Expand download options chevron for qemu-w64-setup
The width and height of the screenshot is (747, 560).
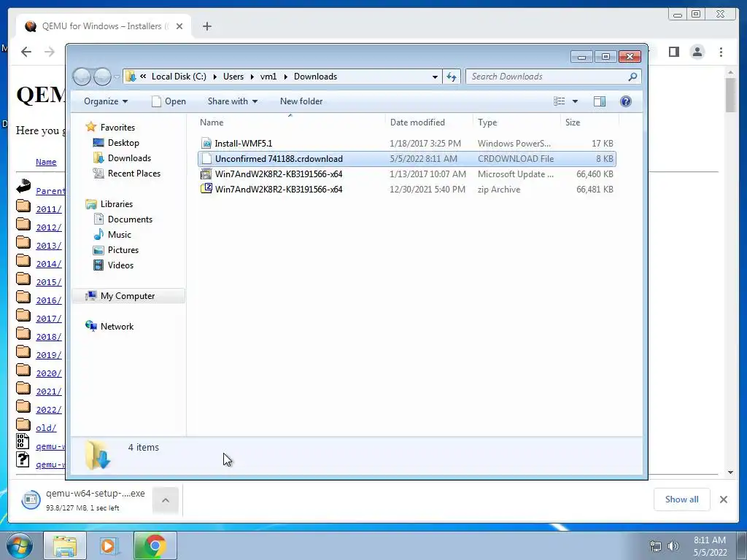pos(166,500)
